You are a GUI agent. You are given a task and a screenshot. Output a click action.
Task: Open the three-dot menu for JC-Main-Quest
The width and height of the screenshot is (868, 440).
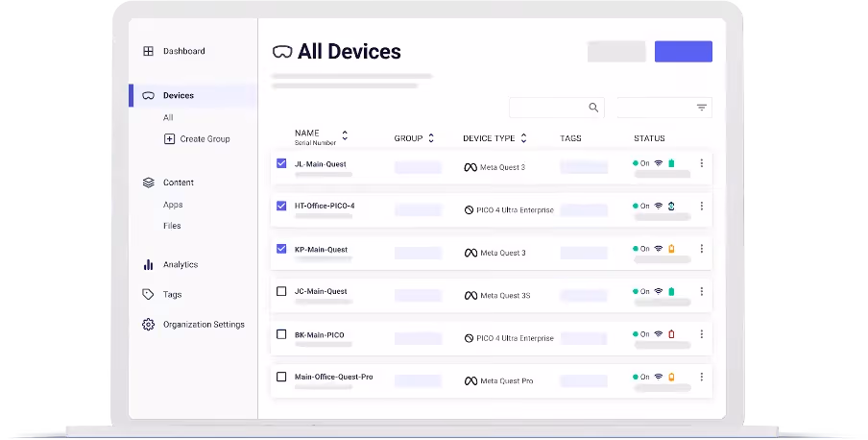(701, 291)
